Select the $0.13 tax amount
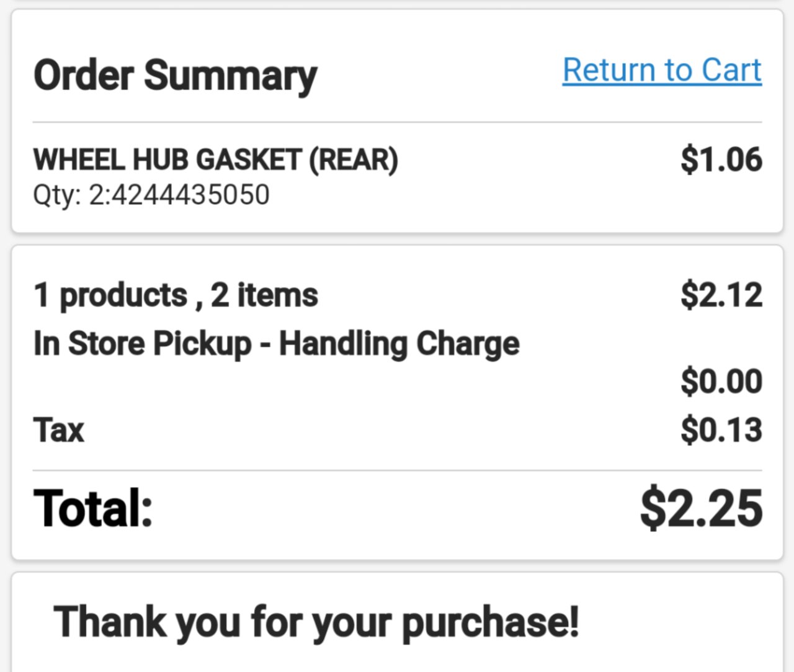This screenshot has height=672, width=794. tap(721, 430)
